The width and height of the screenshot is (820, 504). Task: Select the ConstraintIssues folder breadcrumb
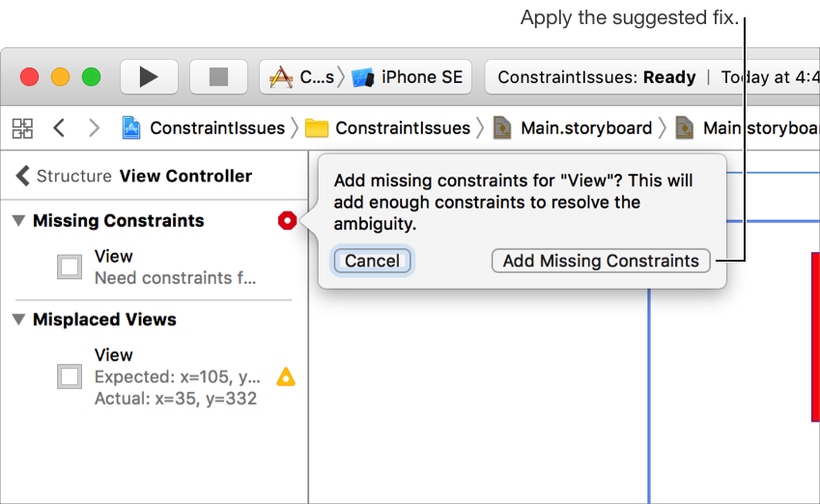pos(389,127)
